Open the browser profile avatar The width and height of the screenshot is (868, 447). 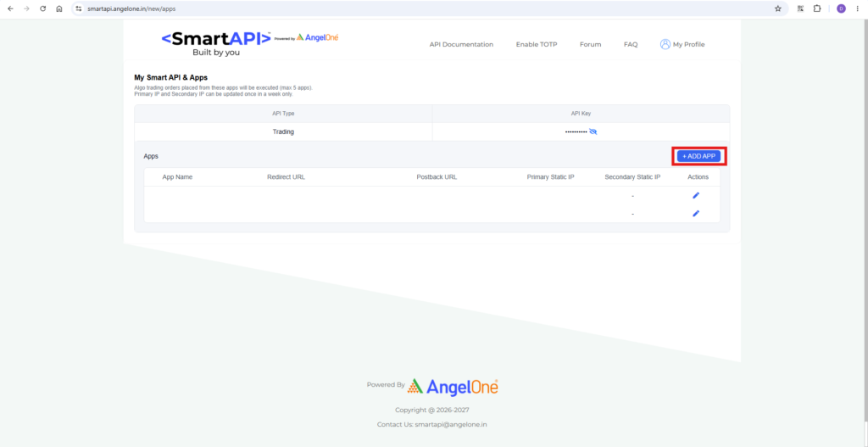[841, 8]
